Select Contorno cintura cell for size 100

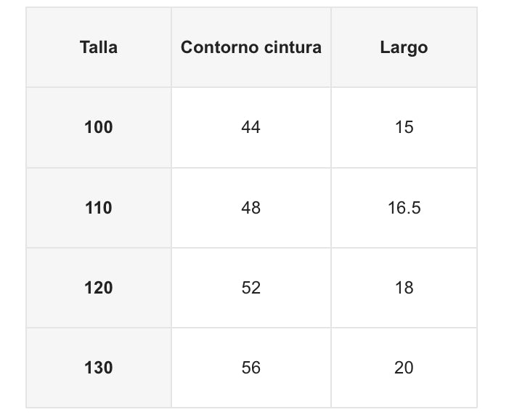(251, 128)
